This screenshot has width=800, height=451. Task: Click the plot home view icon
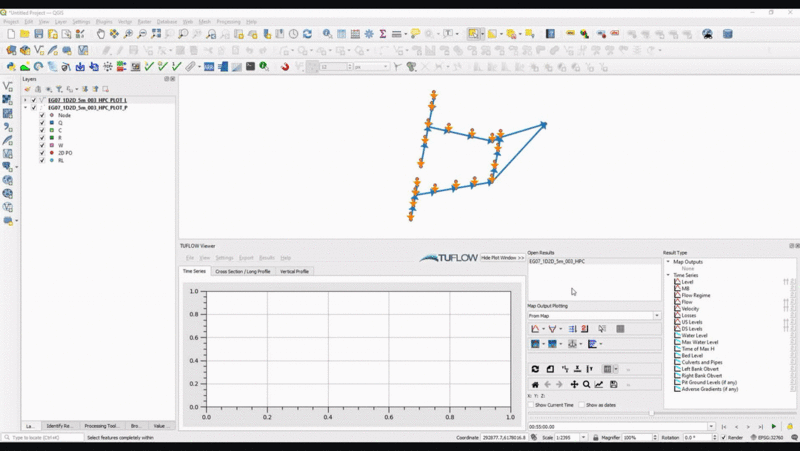point(535,384)
